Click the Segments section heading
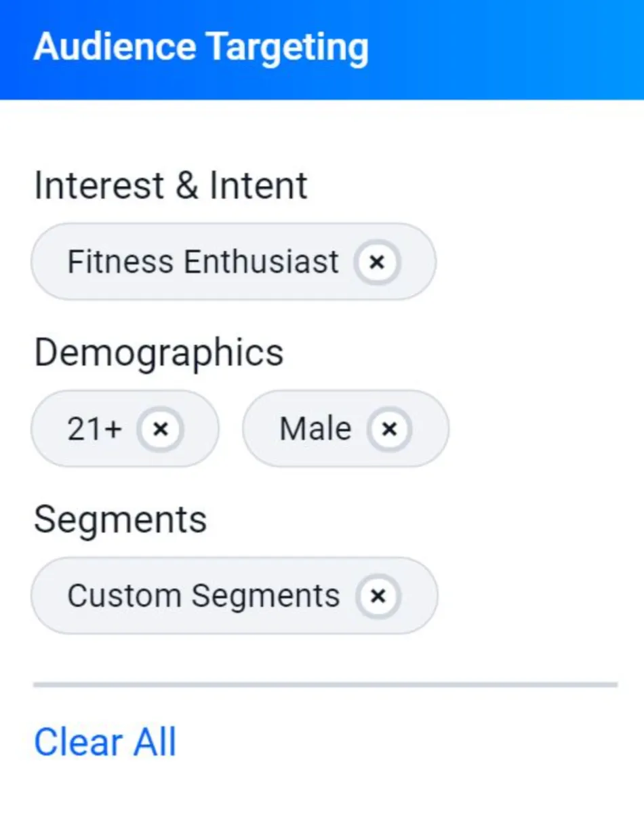Image resolution: width=644 pixels, height=814 pixels. pos(120,520)
